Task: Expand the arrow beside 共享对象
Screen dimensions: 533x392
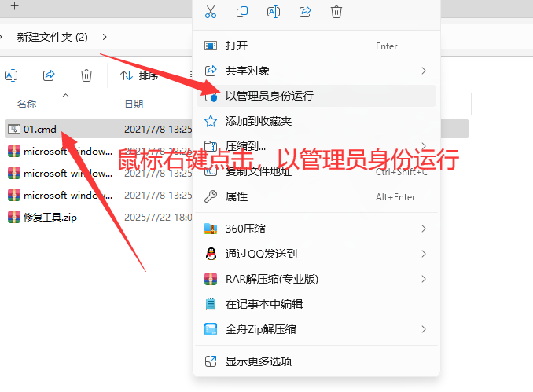Action: (x=424, y=71)
